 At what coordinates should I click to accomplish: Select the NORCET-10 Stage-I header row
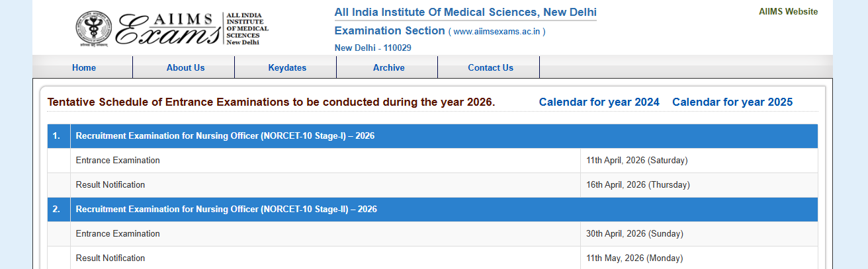[225, 136]
